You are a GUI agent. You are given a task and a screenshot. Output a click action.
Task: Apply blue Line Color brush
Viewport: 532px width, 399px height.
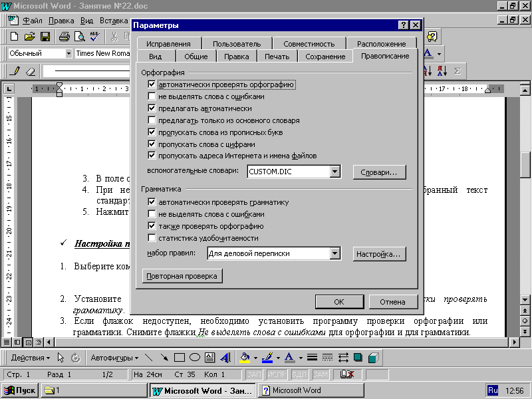click(268, 358)
